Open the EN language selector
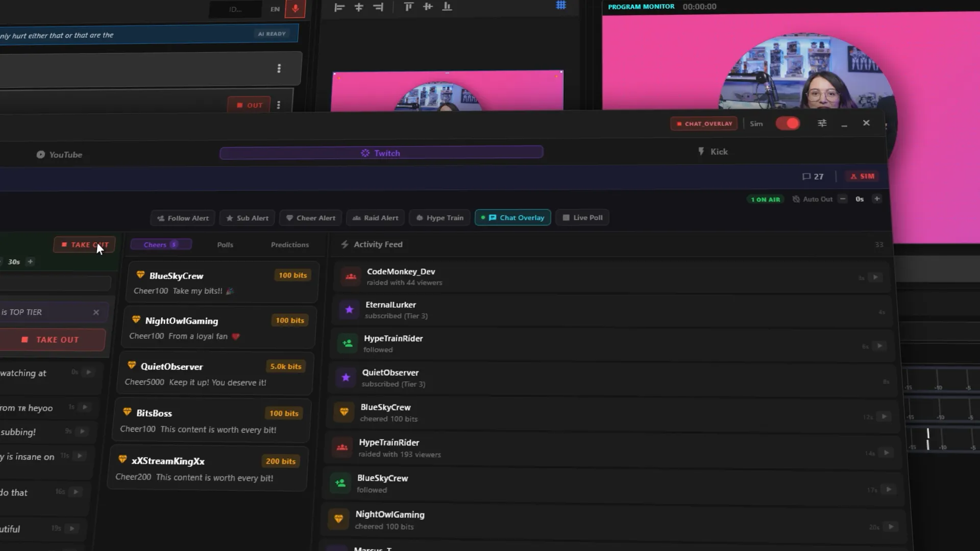Image resolution: width=980 pixels, height=551 pixels. [275, 9]
